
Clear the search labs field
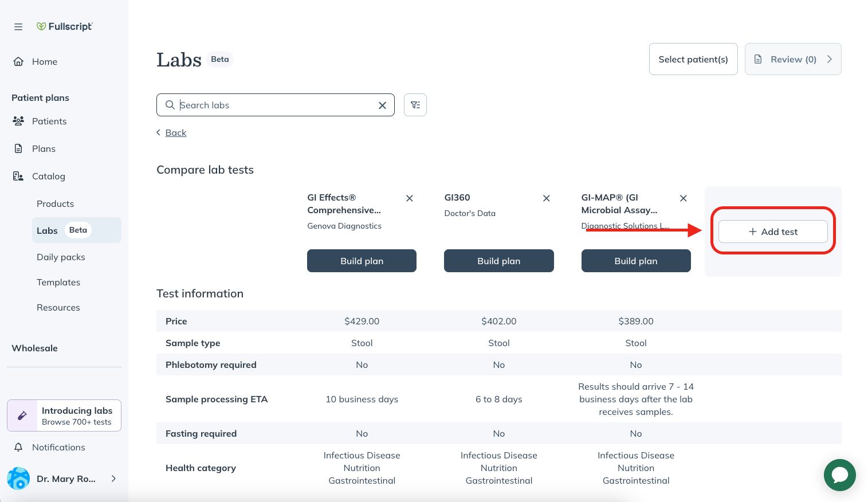[382, 105]
